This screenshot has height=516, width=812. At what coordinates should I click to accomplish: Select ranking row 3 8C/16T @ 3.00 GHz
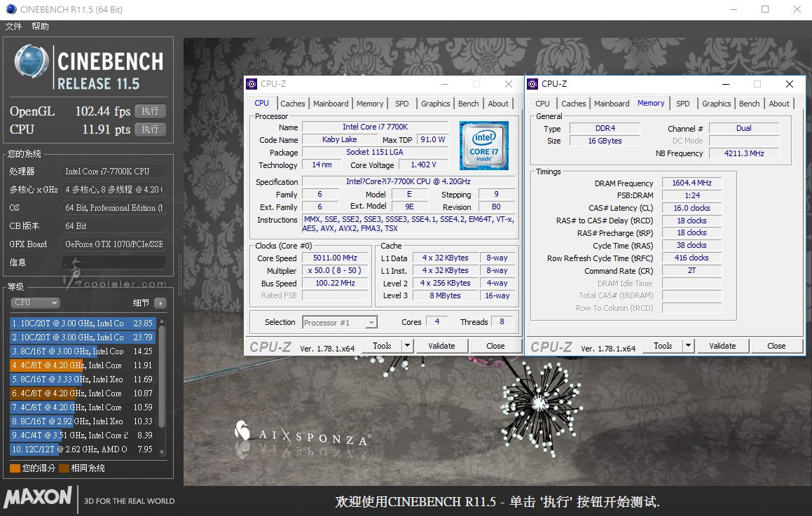coord(83,351)
